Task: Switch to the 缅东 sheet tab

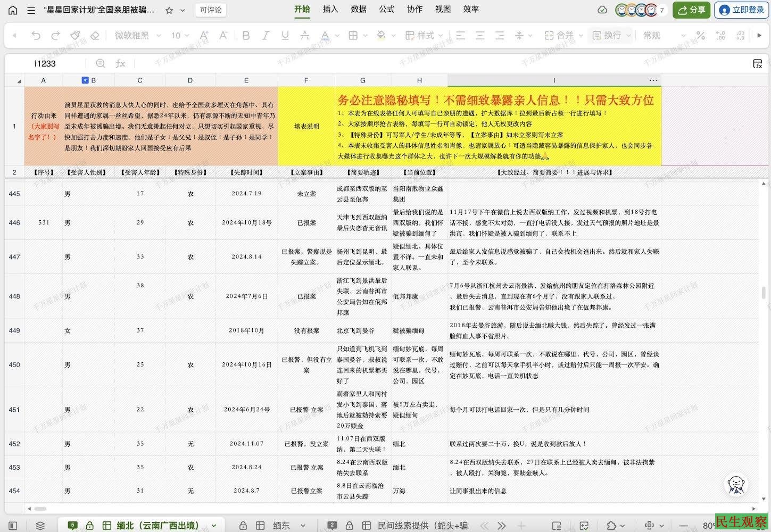Action: [x=281, y=526]
